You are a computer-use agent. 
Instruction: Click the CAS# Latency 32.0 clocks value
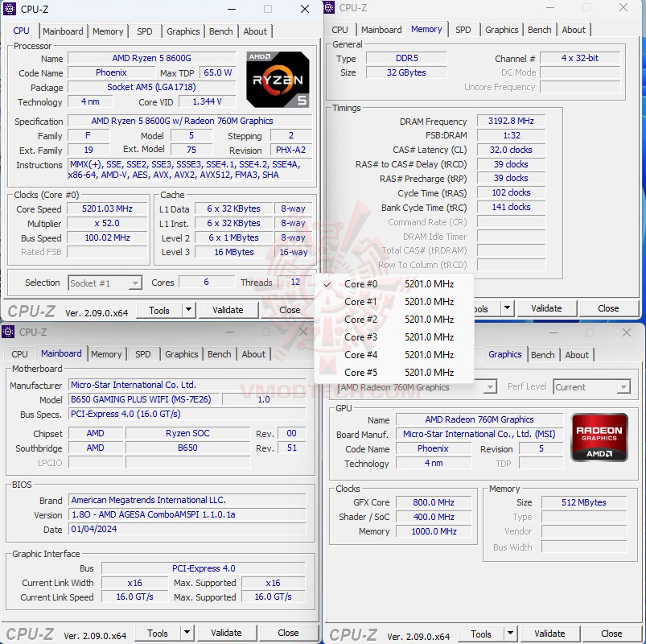pyautogui.click(x=511, y=150)
